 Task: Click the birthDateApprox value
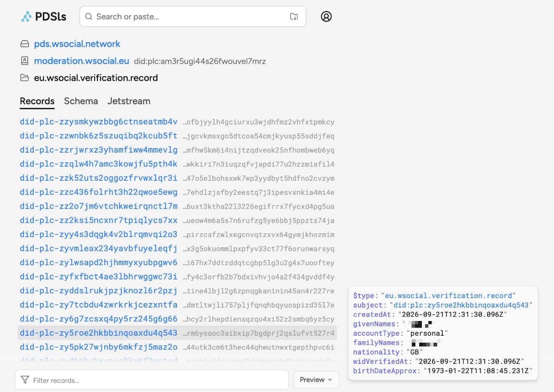pos(478,371)
